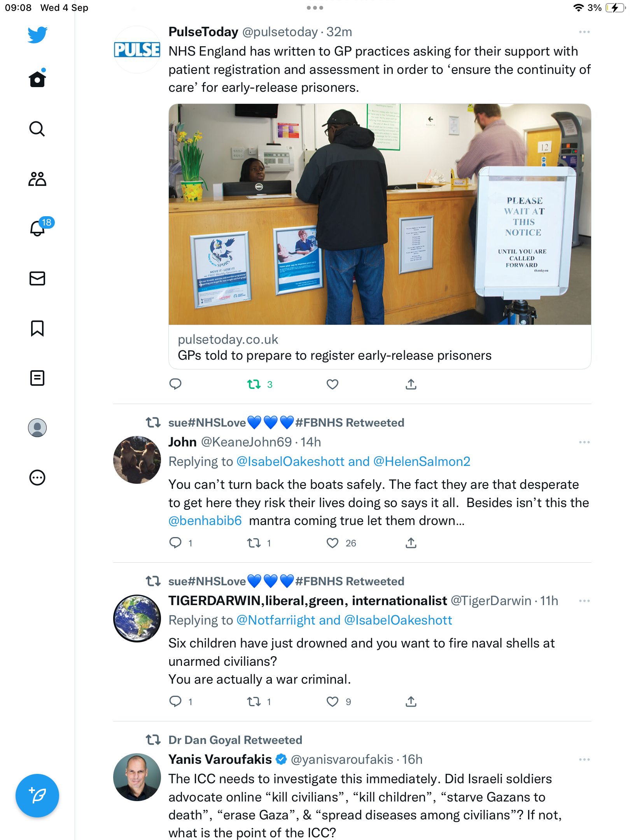
Task: Open the Home timeline icon
Action: click(37, 79)
